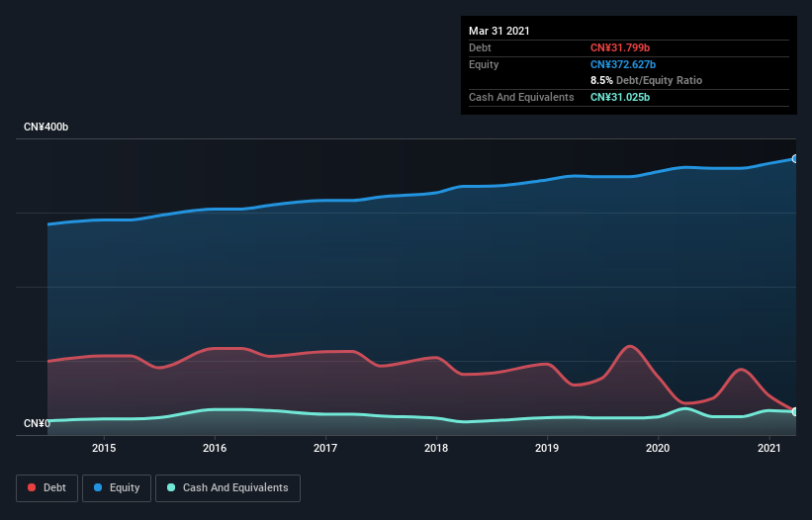The height and width of the screenshot is (520, 812).
Task: Click the Cash endpoint marker at Mar 2021
Action: click(795, 412)
